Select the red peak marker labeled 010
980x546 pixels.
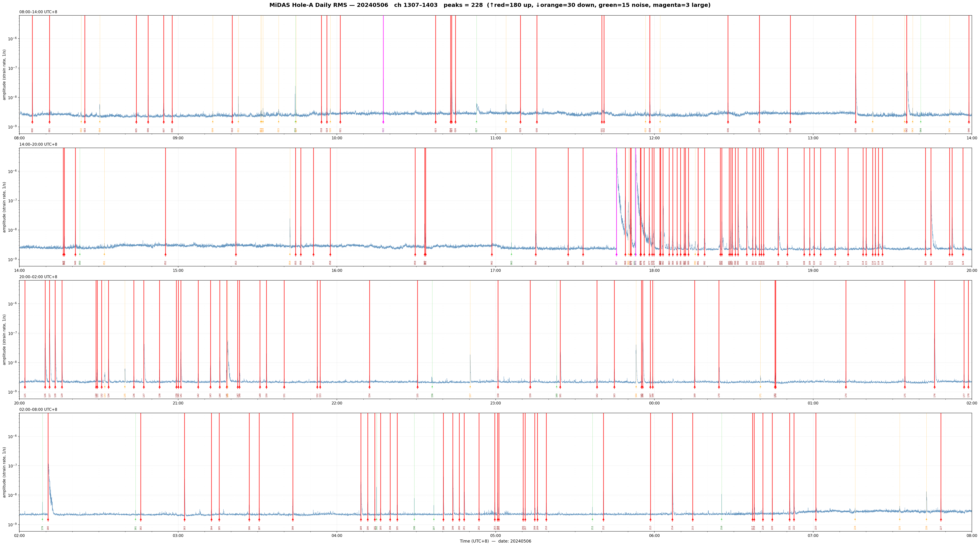232,122
